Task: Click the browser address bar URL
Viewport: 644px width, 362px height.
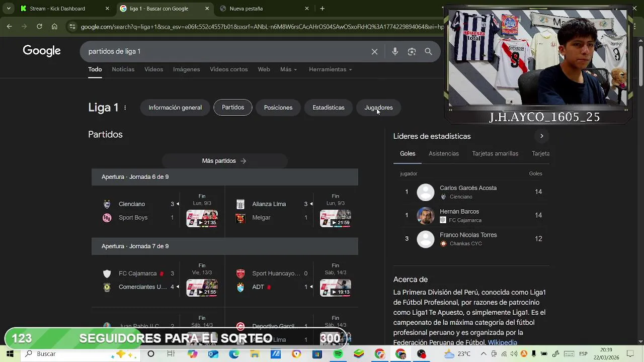Action: click(262, 27)
